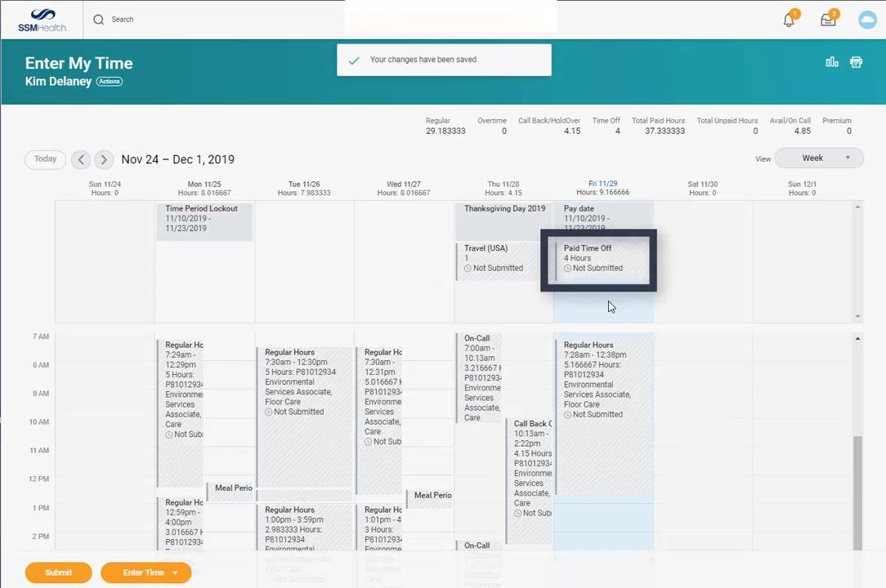Open the inbox tray icon
The image size is (886, 588).
coord(828,20)
